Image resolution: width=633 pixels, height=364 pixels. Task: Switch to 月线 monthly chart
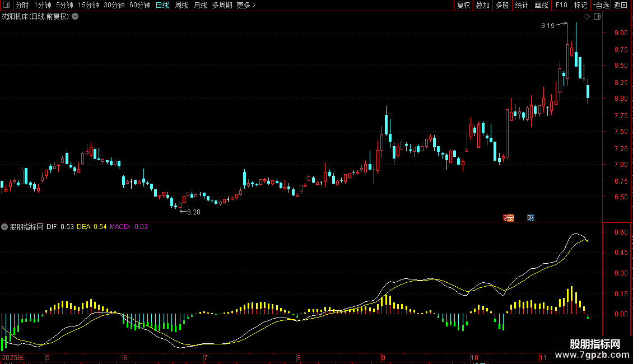pyautogui.click(x=200, y=5)
